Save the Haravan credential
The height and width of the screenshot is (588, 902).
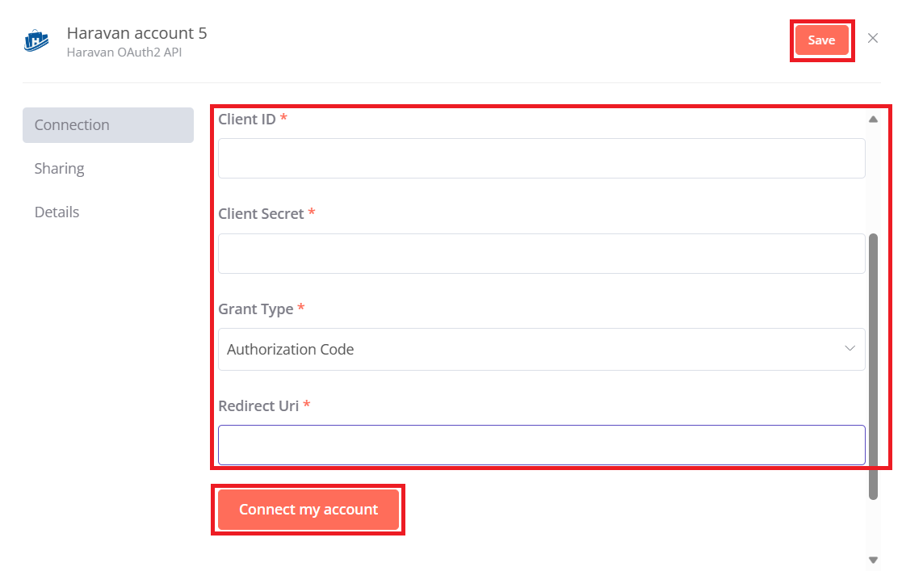(x=821, y=40)
